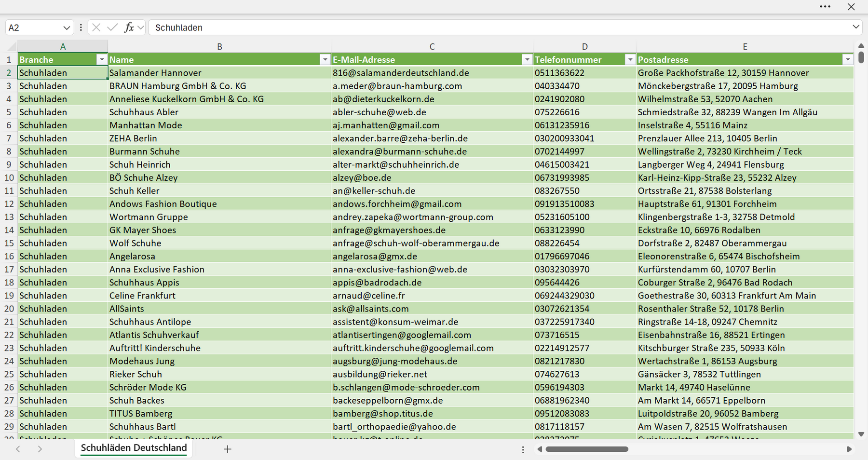
Task: Click the vertical scrollbar down arrow
Action: coord(861,434)
